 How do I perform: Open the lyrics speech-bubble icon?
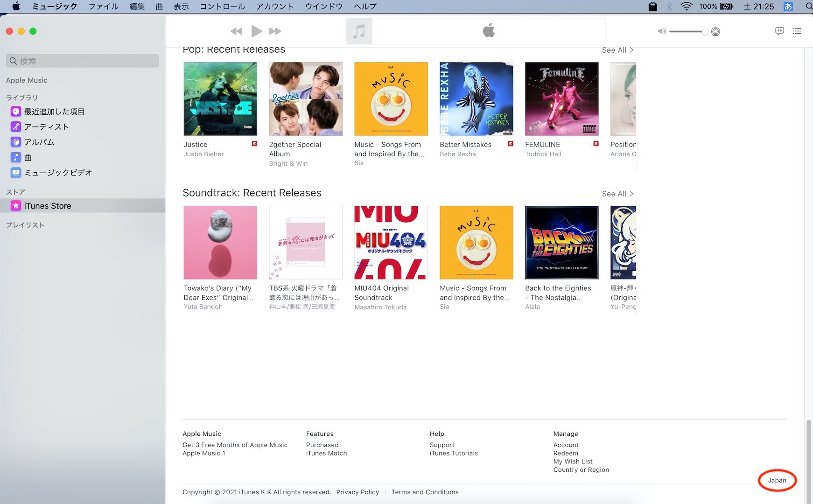779,31
